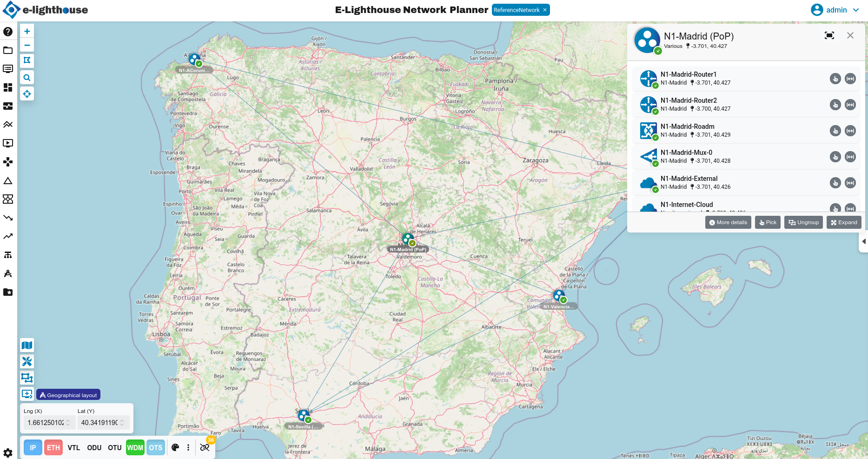Select N1-Internet-Cloud list entry
The height and width of the screenshot is (459, 868).
tap(746, 205)
